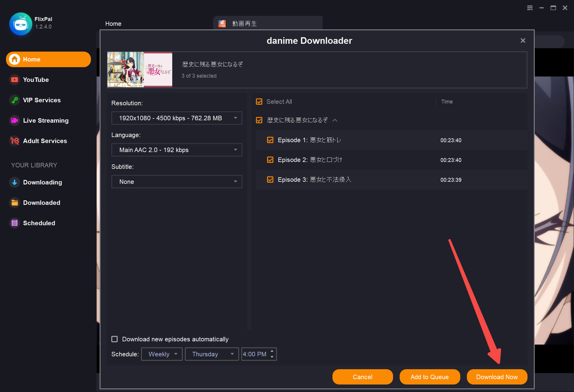Switch to the 動画再生 tab
The width and height of the screenshot is (574, 392).
pyautogui.click(x=268, y=23)
